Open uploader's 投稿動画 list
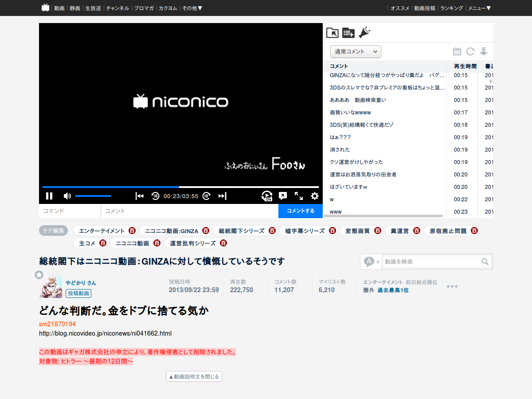The width and height of the screenshot is (532, 399). pyautogui.click(x=78, y=293)
